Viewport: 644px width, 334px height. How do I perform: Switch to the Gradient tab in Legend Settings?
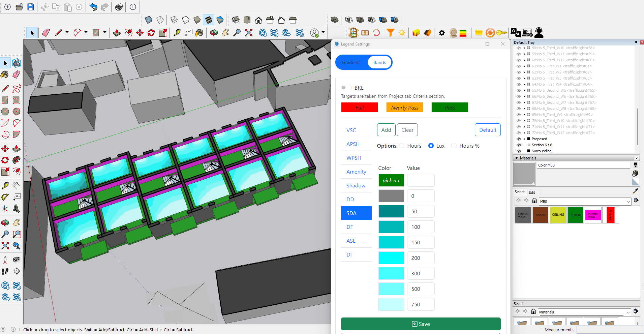coord(350,62)
